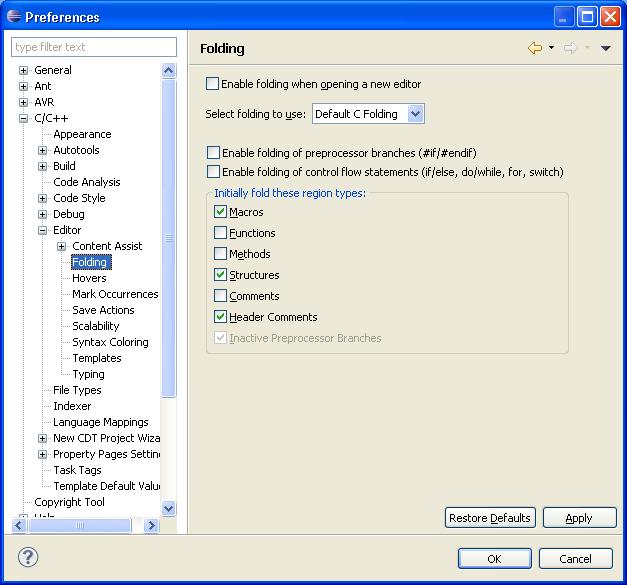
Task: Click horizontal scrollbar left arrow
Action: pos(19,525)
